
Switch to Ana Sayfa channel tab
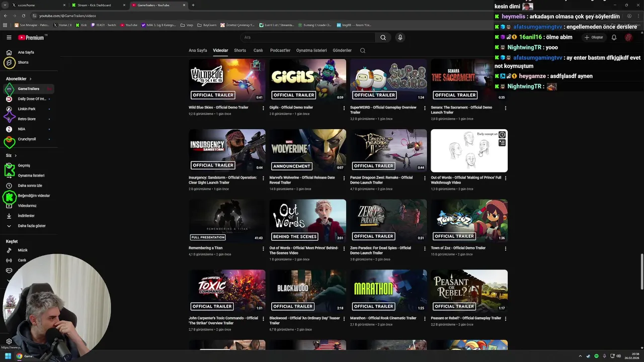[x=198, y=50]
